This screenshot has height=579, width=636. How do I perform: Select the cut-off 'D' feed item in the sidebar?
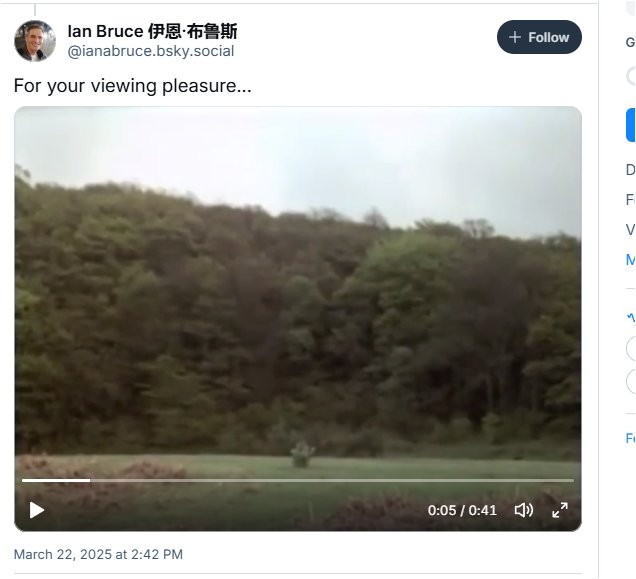coord(631,170)
